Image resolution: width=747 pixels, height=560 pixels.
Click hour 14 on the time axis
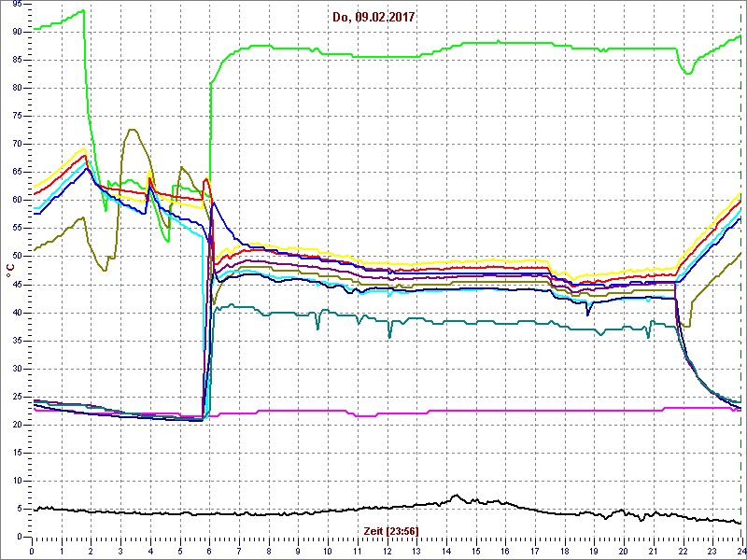(446, 550)
